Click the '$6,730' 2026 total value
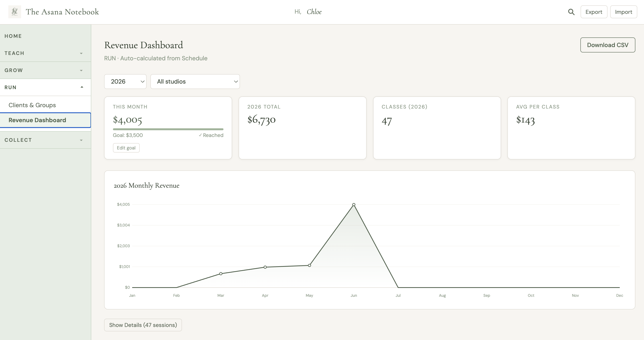 pos(261,120)
